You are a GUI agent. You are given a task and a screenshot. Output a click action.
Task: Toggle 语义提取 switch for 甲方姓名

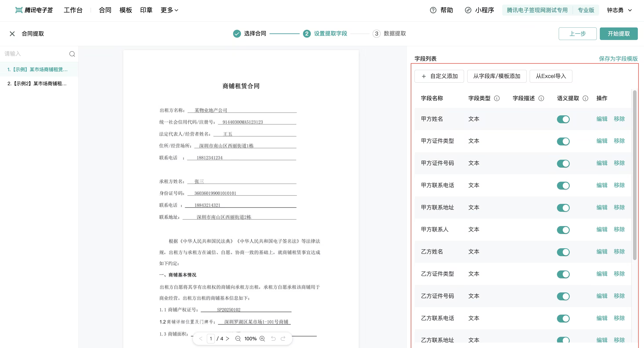click(563, 119)
